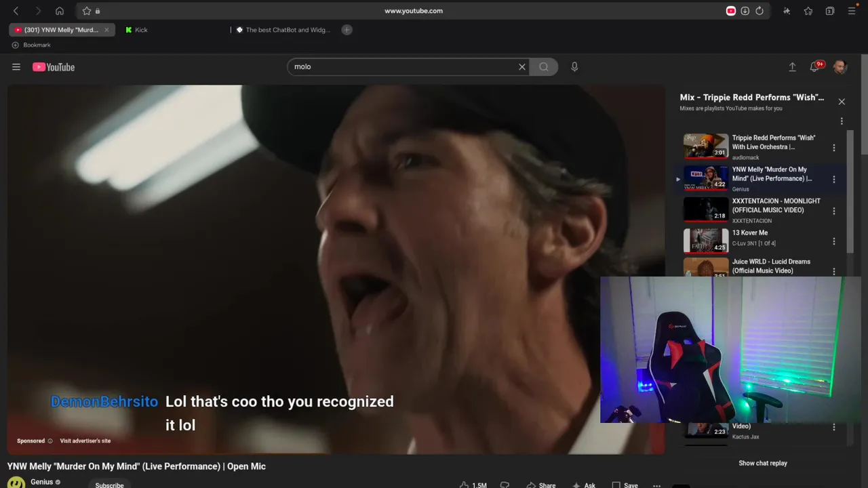Viewport: 868px width, 488px height.
Task: Click the search magnifier button
Action: tap(544, 66)
